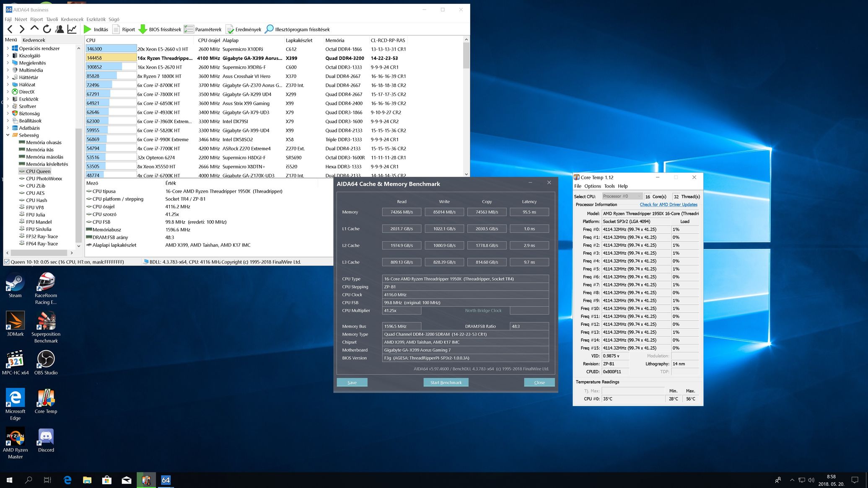
Task: Select Memória olvasás benchmark
Action: pos(44,142)
